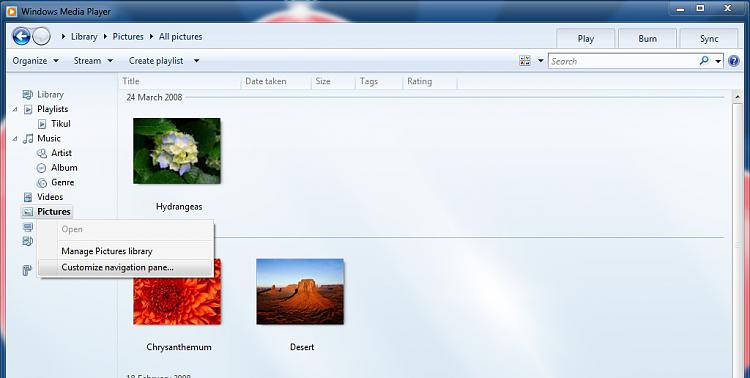The height and width of the screenshot is (378, 750).
Task: Click the Windows Media Player title icon
Action: tap(12, 11)
